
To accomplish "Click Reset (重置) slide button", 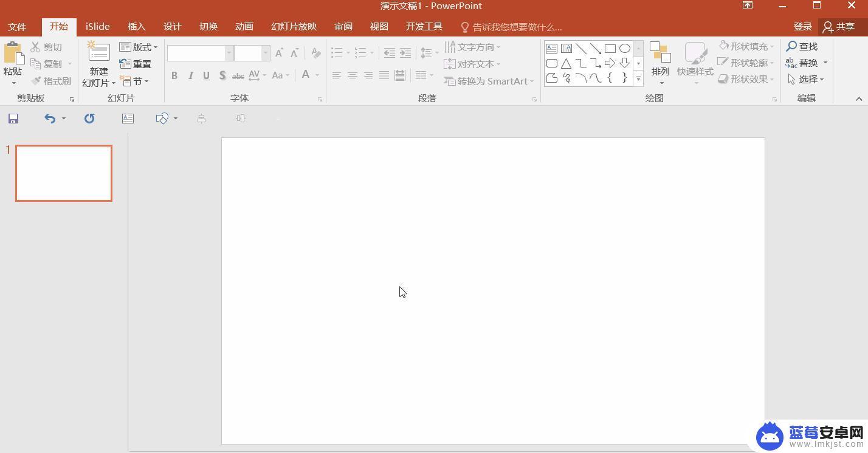I will point(136,64).
